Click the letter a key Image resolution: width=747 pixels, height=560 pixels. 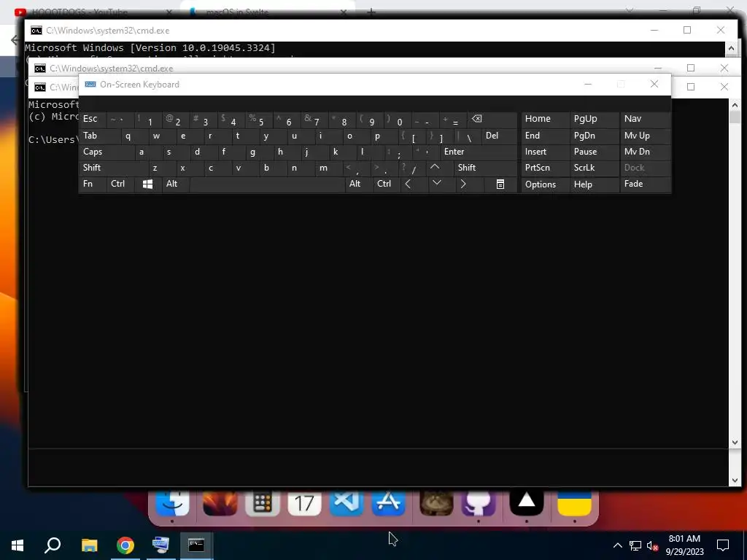pyautogui.click(x=148, y=152)
